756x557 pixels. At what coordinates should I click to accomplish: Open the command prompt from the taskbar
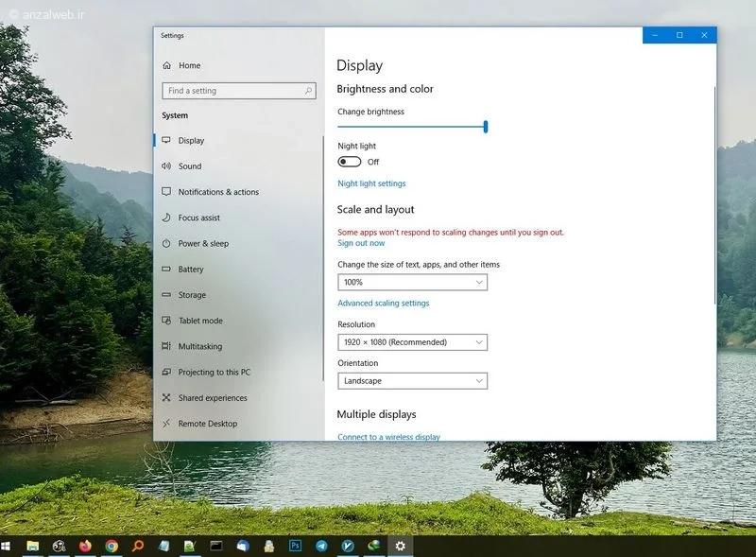216,546
